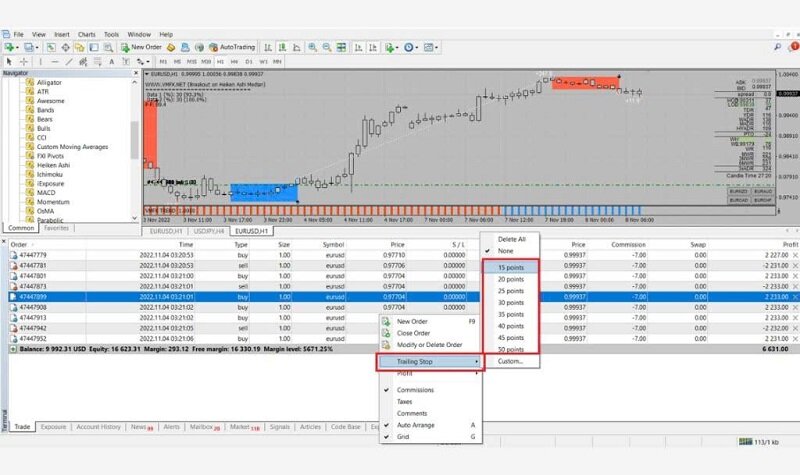Select the trendline drawing tool
The image size is (800, 475).
click(x=69, y=61)
